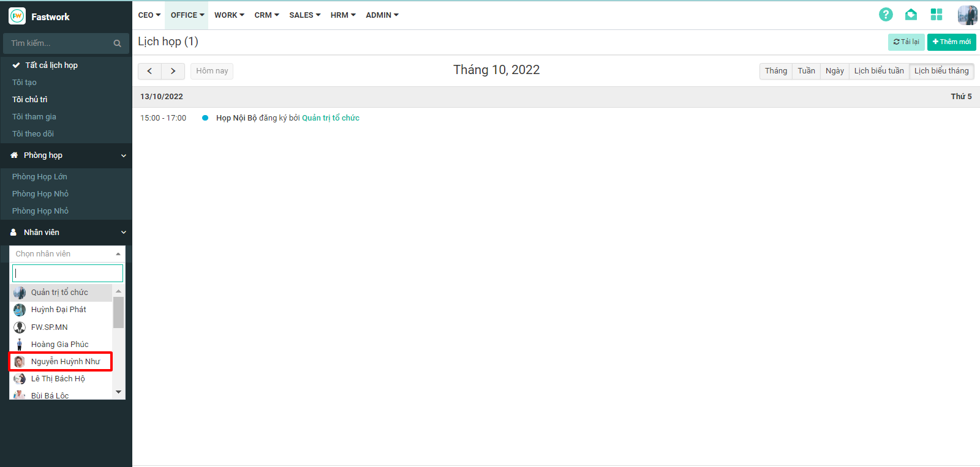980x467 pixels.
Task: Open the apps grid icon
Action: (x=936, y=15)
